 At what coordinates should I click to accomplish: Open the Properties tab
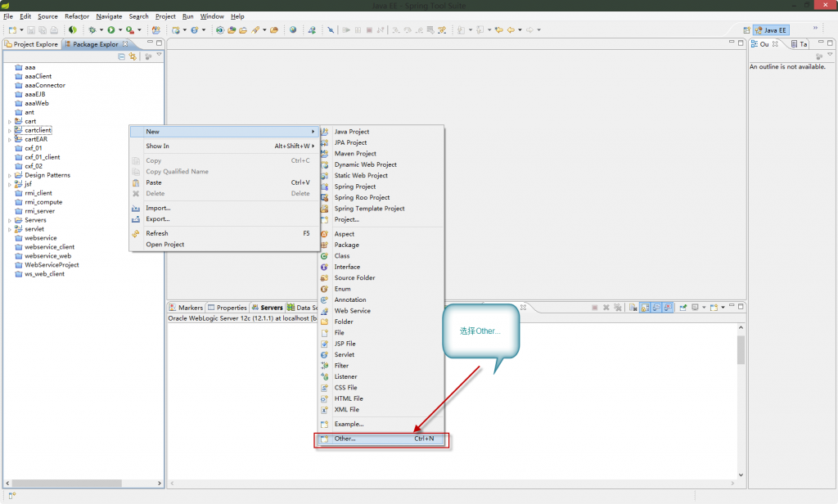coord(228,308)
